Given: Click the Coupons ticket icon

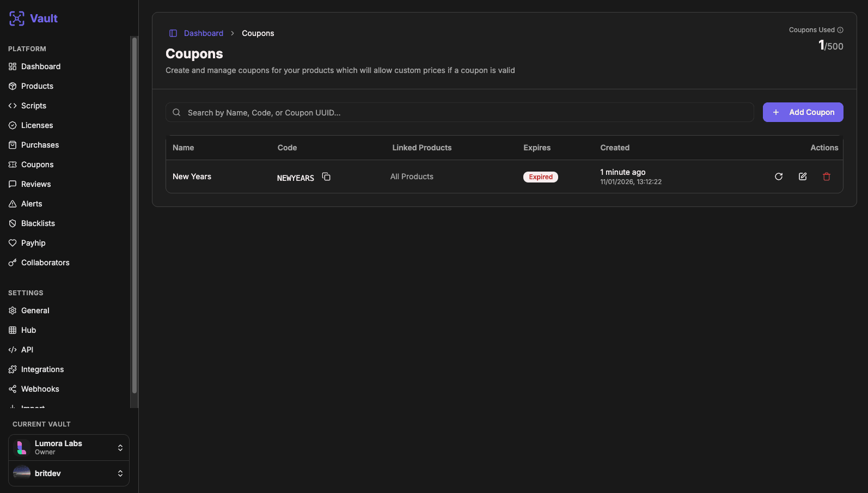Looking at the screenshot, I should coord(13,165).
